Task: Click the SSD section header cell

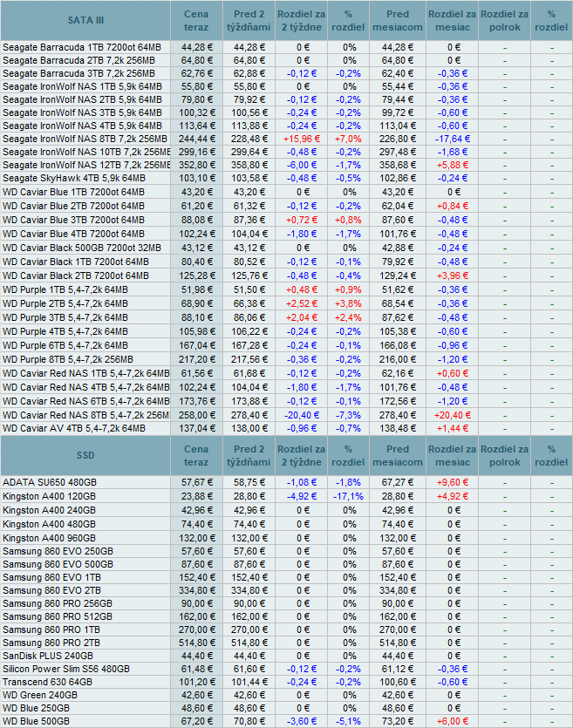Action: (x=85, y=455)
